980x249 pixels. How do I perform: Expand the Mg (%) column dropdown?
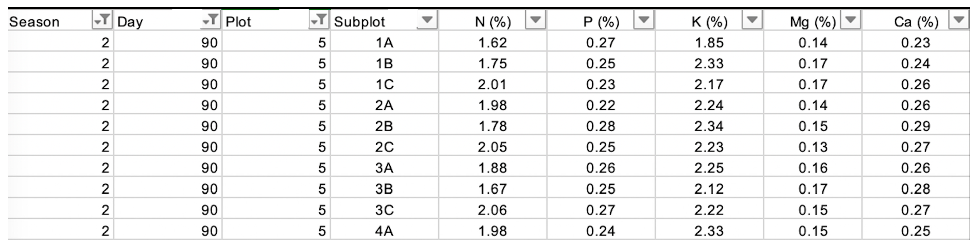click(850, 20)
